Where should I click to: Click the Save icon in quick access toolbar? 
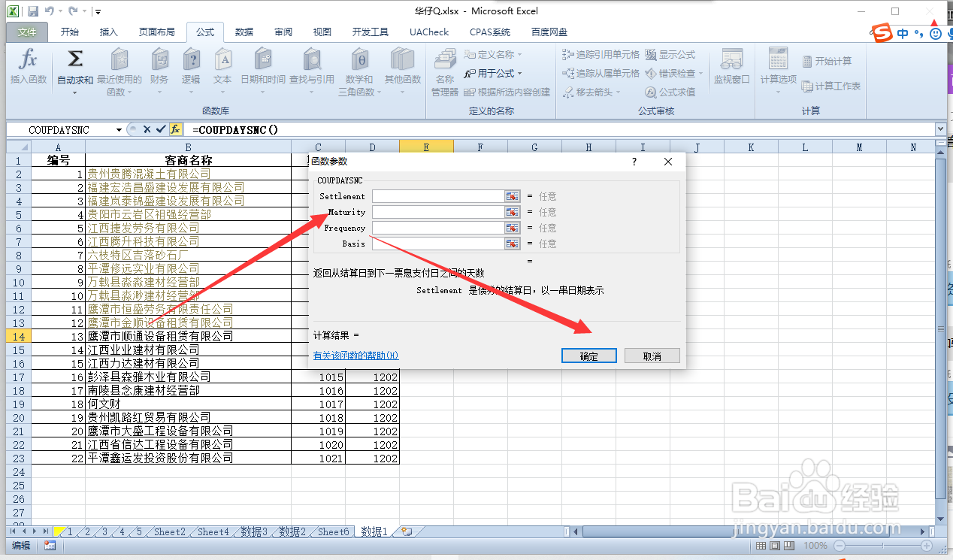32,11
